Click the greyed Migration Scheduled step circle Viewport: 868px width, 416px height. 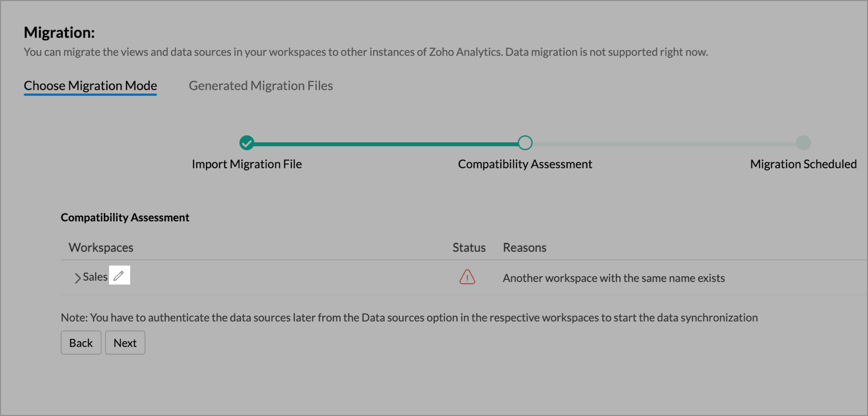[x=803, y=143]
